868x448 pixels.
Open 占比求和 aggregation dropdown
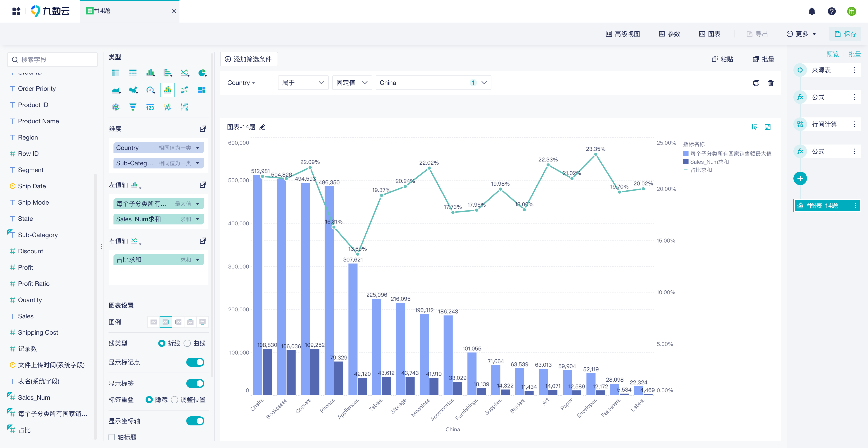pyautogui.click(x=198, y=260)
